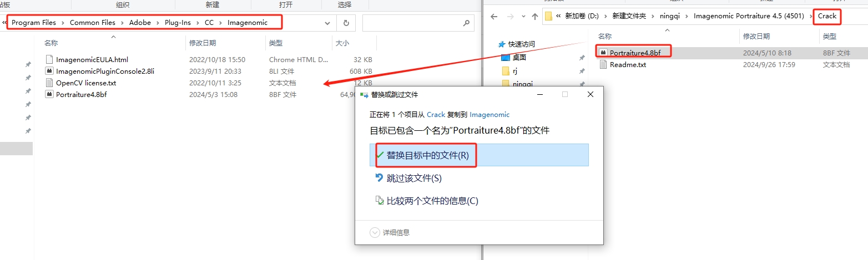Open 桌面 in right navigation pane
The height and width of the screenshot is (260, 868).
[519, 57]
